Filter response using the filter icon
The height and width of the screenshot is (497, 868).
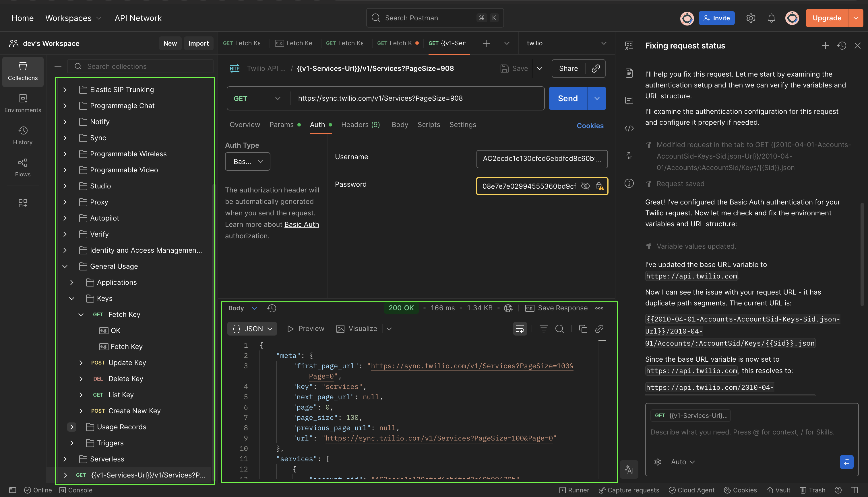click(x=543, y=329)
